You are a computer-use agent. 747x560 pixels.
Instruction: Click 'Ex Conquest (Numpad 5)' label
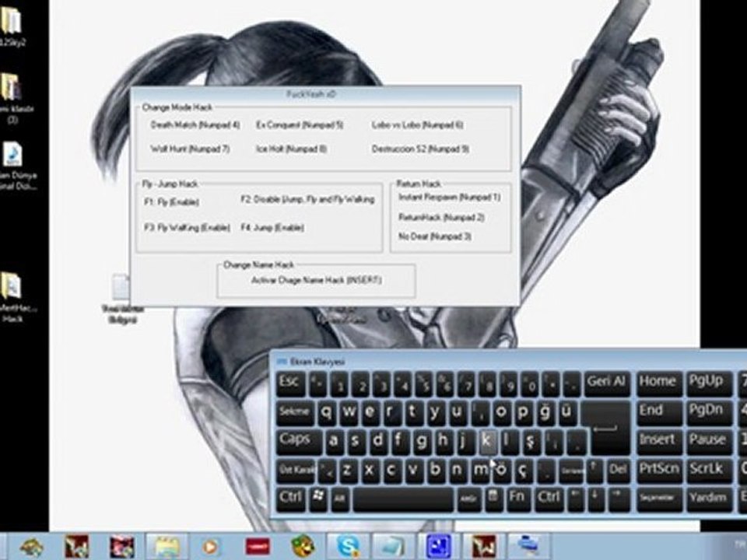pos(300,125)
